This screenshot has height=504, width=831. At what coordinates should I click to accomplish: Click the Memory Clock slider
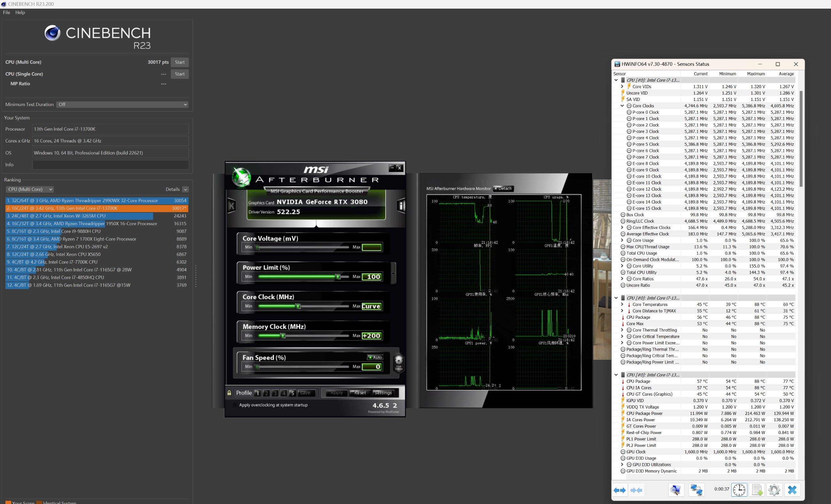coord(303,336)
